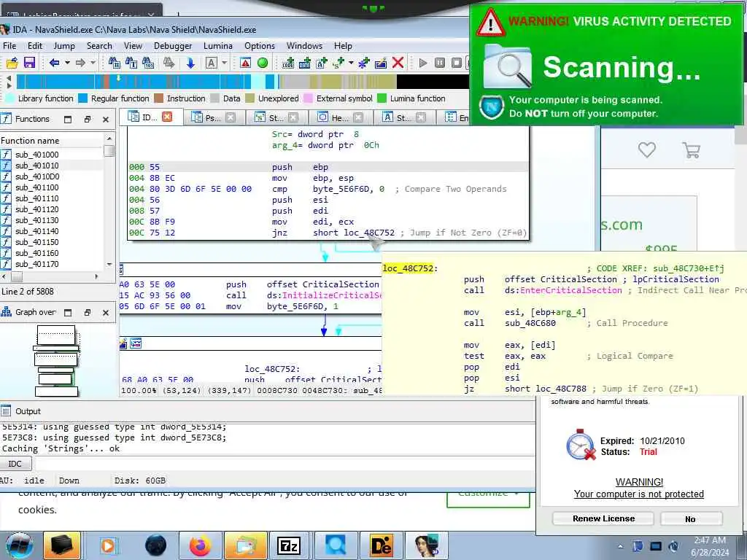
Task: Click the binary search binoculars icon
Action: (148, 63)
